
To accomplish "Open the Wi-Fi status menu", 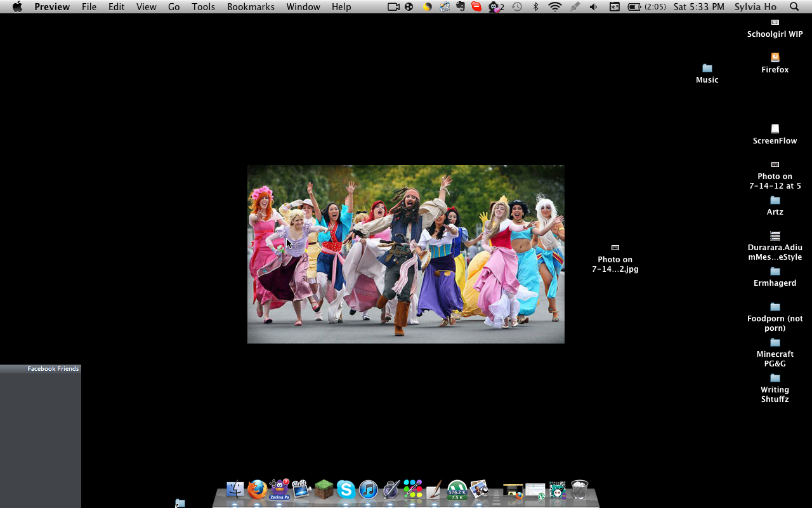I will point(555,7).
